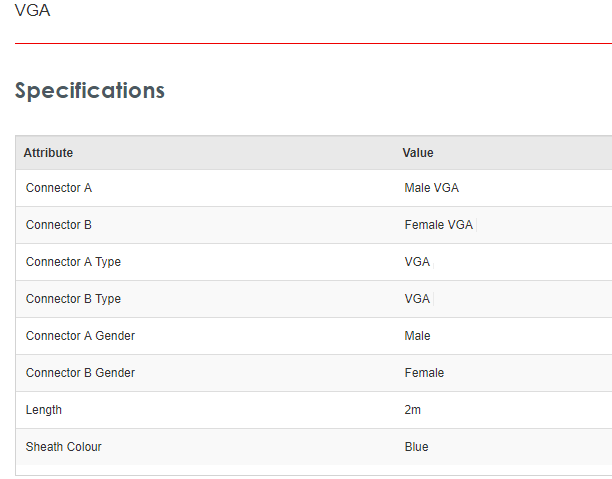Screen dimensions: 612x479
Task: Select the Male value for Connector A Gender
Action: click(417, 336)
